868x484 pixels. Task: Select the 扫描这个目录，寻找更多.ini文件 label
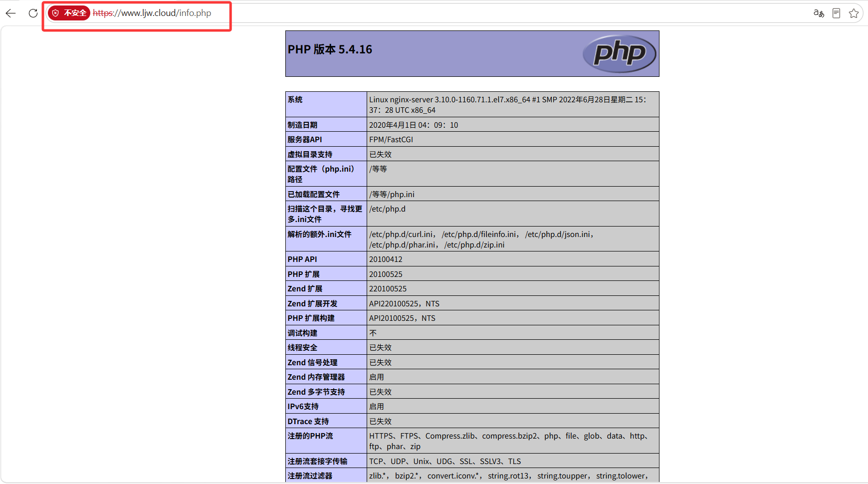(325, 214)
